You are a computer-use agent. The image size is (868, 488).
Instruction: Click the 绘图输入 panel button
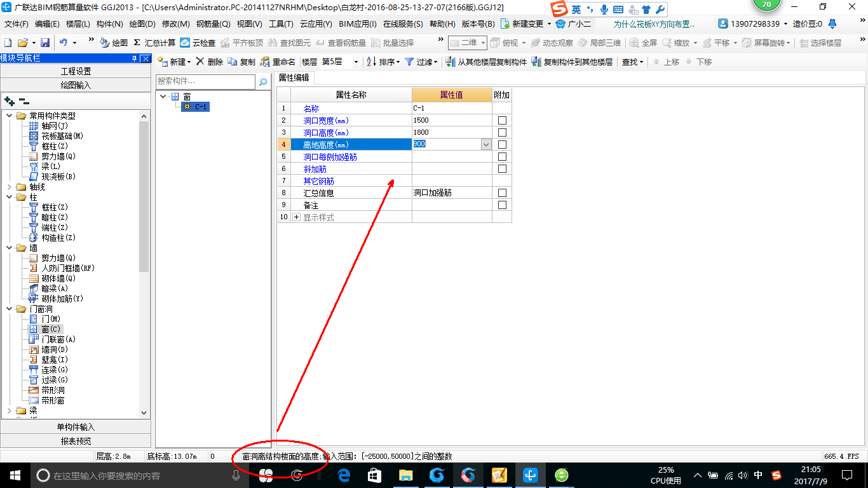76,85
